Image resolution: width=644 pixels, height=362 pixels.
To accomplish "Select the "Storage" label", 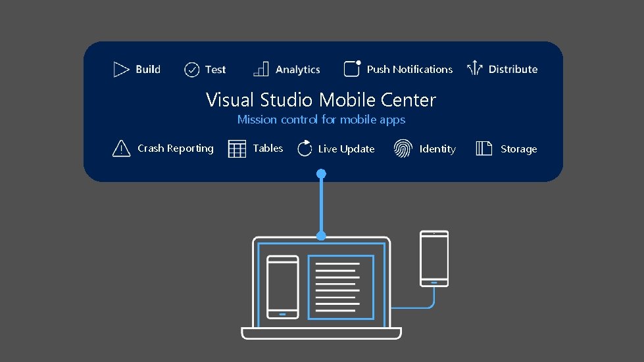I will (x=519, y=149).
